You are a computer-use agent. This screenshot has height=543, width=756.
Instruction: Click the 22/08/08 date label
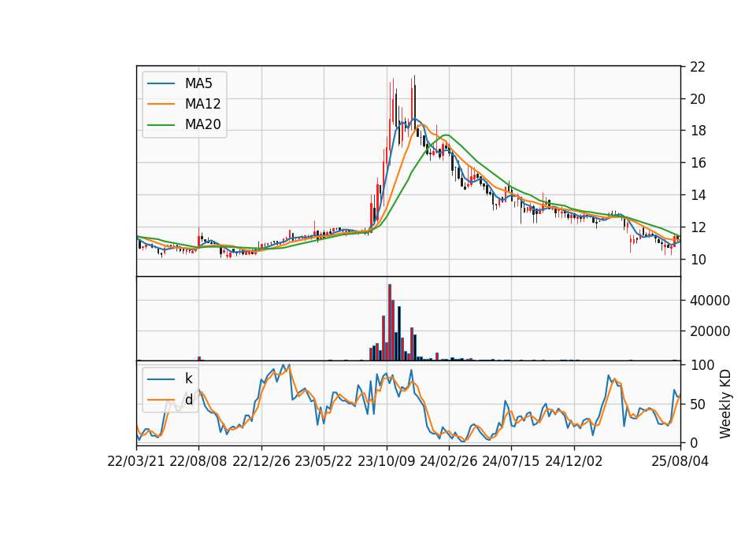click(x=198, y=461)
